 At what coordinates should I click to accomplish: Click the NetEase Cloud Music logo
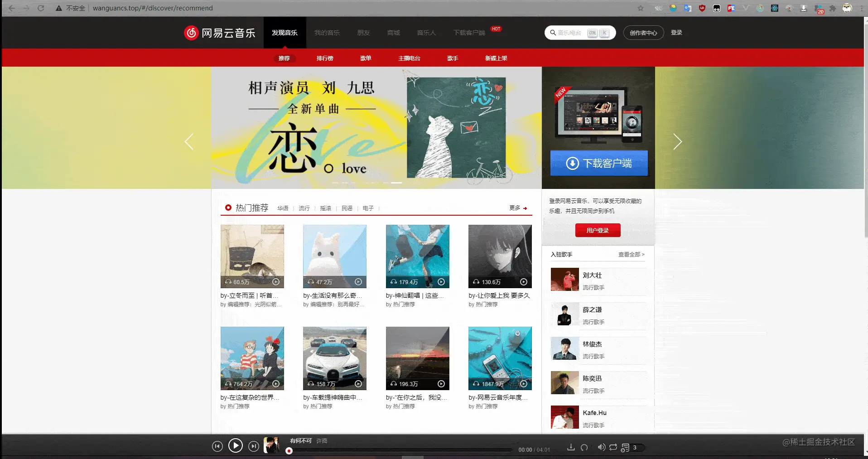click(220, 33)
